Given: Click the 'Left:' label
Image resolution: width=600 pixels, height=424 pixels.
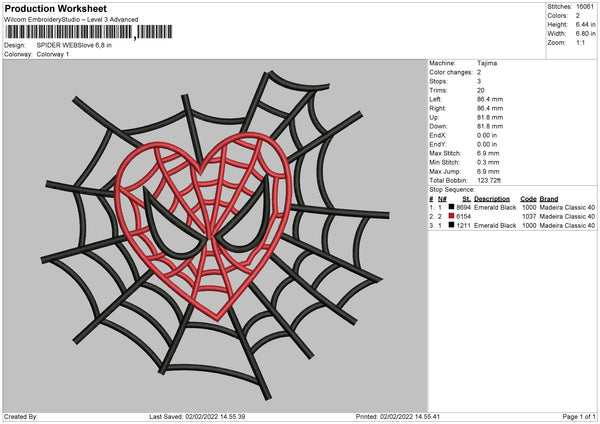Looking at the screenshot, I should pos(435,99).
